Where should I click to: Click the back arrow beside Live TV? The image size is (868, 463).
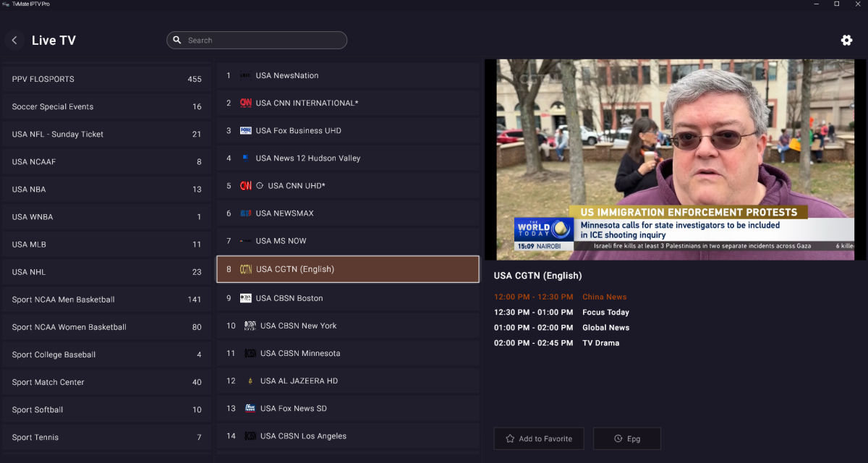click(14, 41)
